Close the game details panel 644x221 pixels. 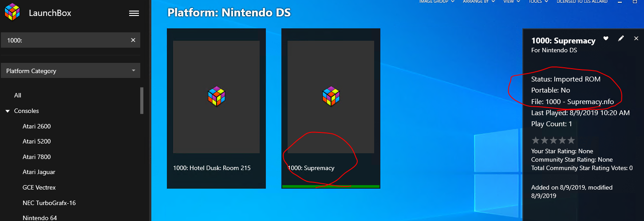[x=636, y=39]
